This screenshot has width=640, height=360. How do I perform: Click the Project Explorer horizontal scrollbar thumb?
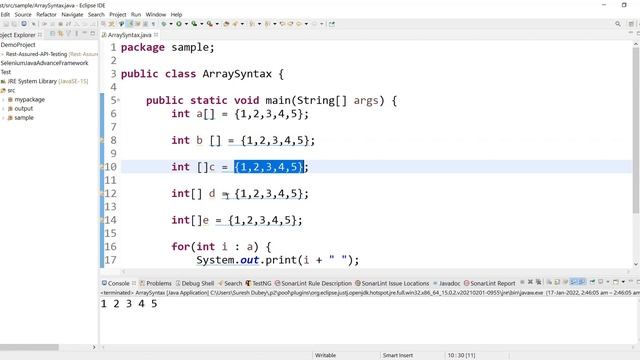(x=29, y=347)
